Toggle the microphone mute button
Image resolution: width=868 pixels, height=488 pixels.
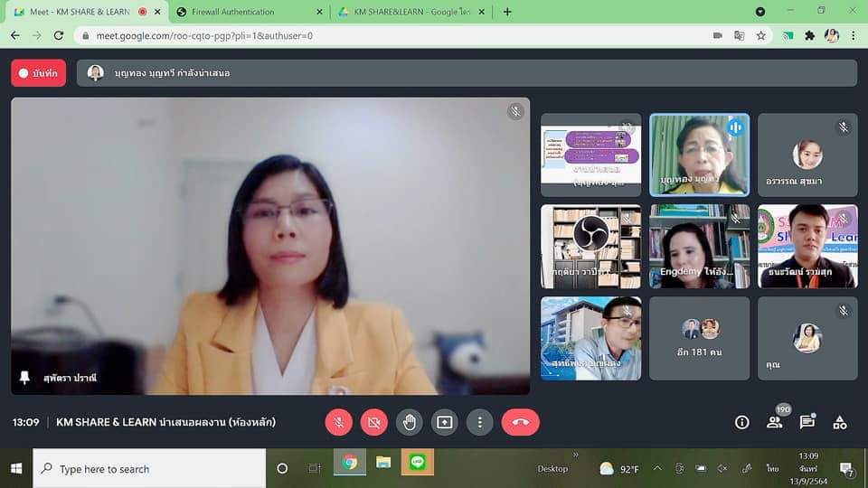pyautogui.click(x=339, y=422)
